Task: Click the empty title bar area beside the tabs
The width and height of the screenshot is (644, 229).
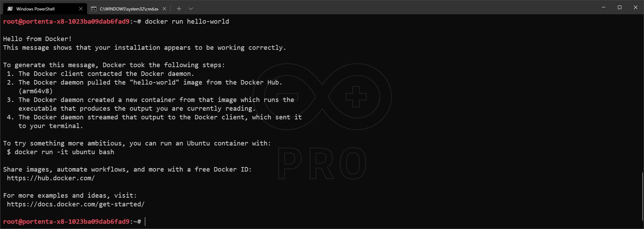Action: click(x=383, y=8)
